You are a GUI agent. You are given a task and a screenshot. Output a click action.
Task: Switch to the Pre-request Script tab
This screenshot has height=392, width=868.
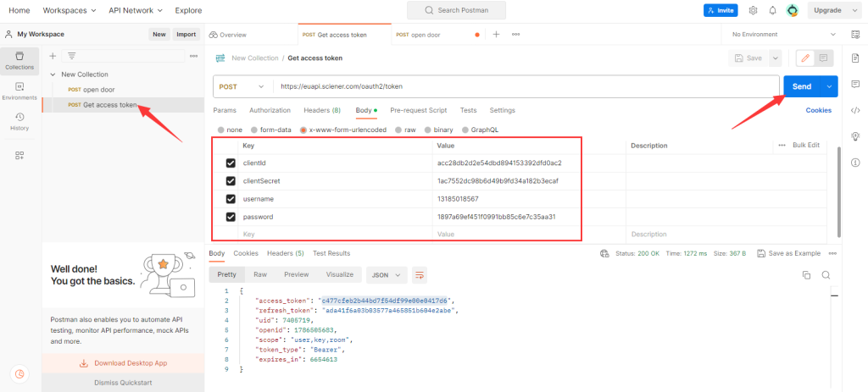click(x=418, y=111)
